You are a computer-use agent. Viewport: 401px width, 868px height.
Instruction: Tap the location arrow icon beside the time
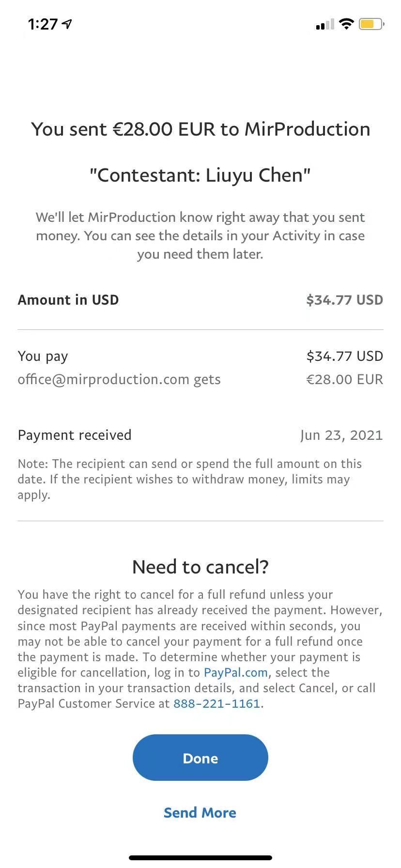tap(67, 24)
